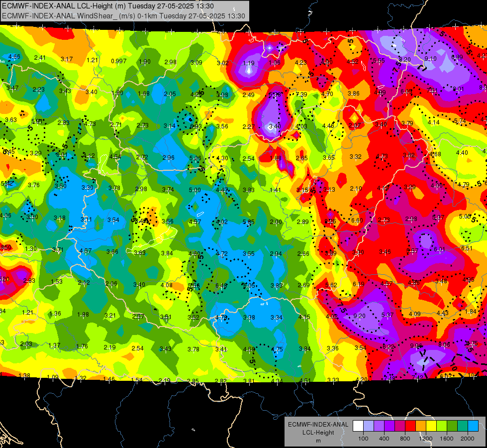
Task: Click the grid value 4.75
Action: pos(277,349)
